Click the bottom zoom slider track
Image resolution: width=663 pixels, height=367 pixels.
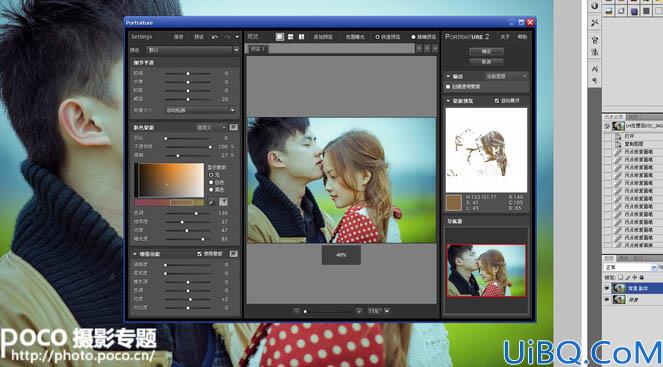tap(328, 312)
